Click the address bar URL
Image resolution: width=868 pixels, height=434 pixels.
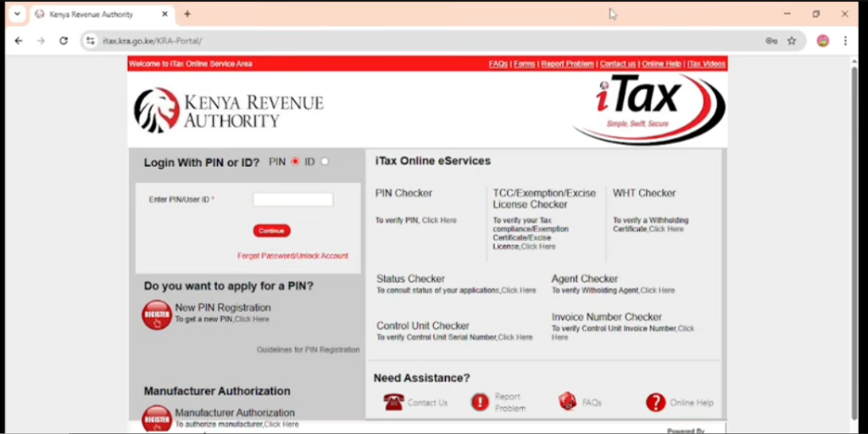coord(153,41)
